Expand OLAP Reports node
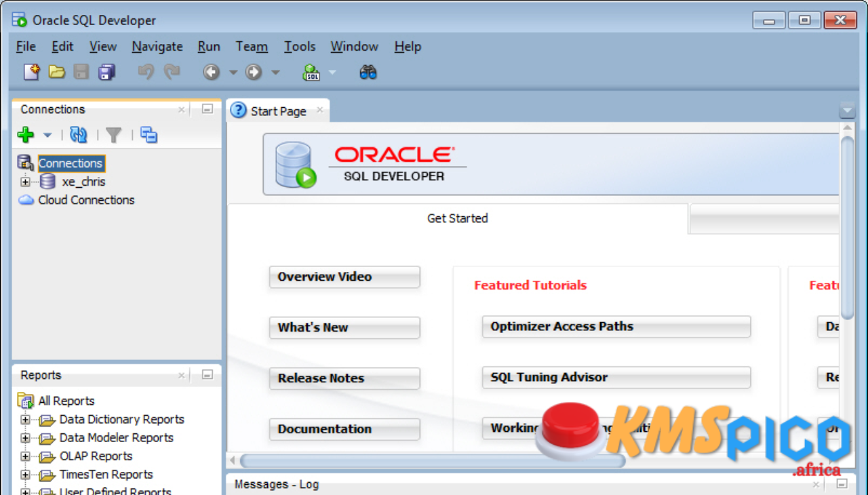 click(x=25, y=456)
